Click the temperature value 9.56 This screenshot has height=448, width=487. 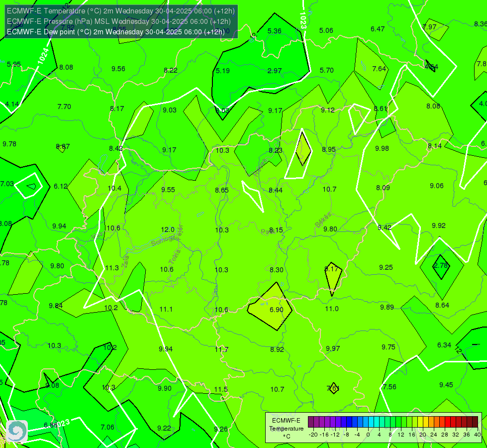tap(118, 69)
